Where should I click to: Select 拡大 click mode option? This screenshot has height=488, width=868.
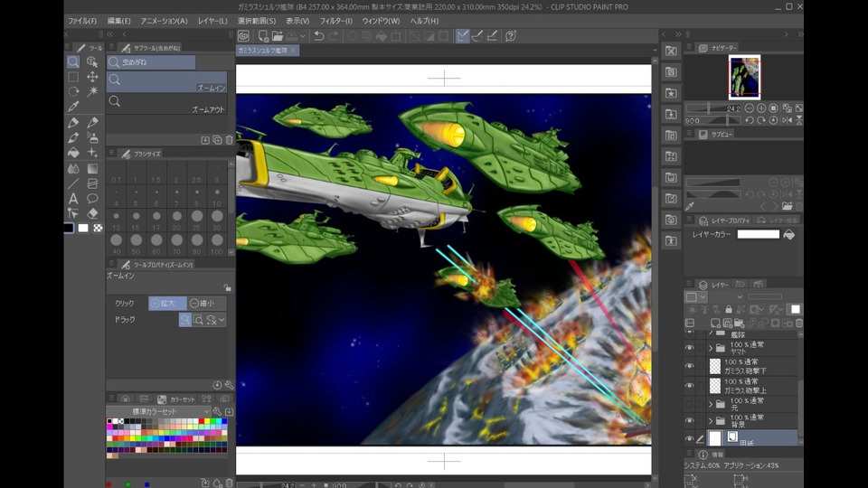tap(167, 304)
